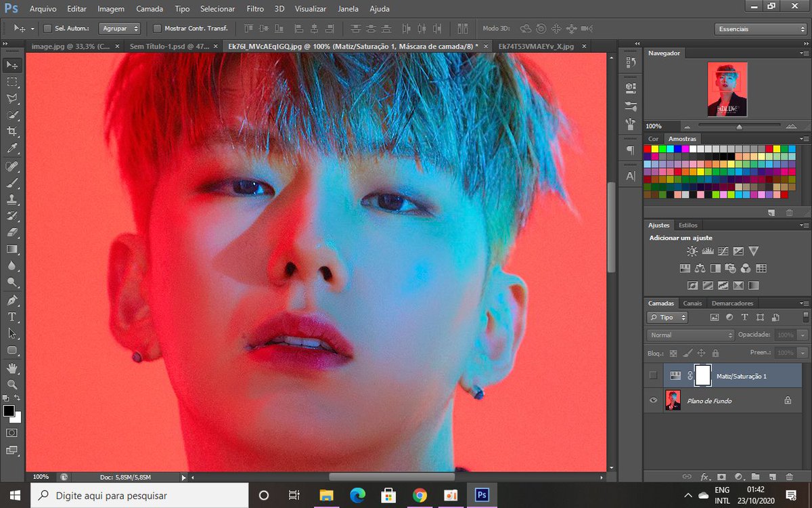Add a Curves adjustment

(x=723, y=251)
